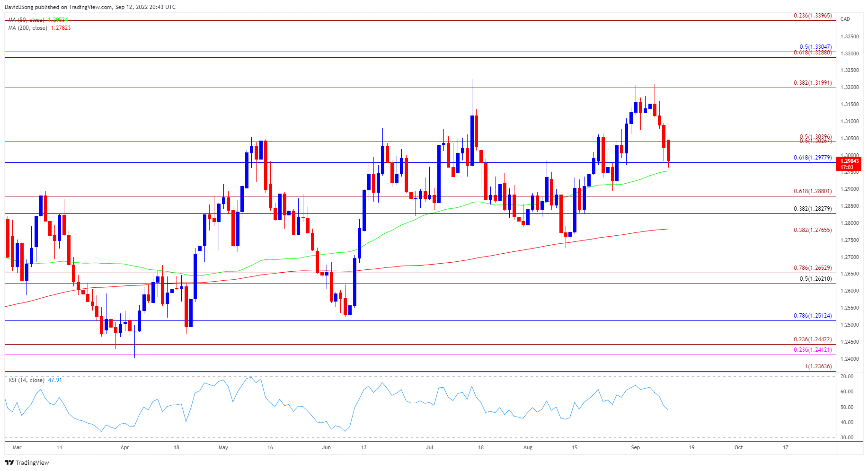868x471 pixels.
Task: Click the Jun date on time axis
Action: point(326,447)
